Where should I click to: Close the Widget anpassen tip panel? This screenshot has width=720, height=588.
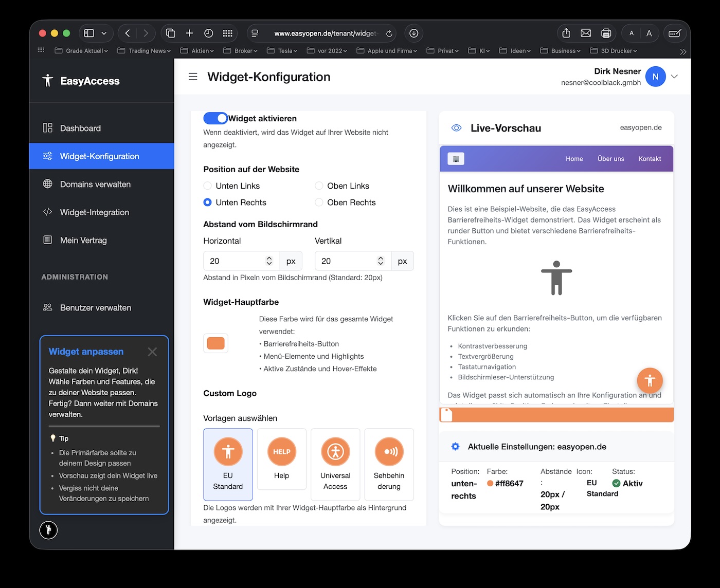pos(152,352)
